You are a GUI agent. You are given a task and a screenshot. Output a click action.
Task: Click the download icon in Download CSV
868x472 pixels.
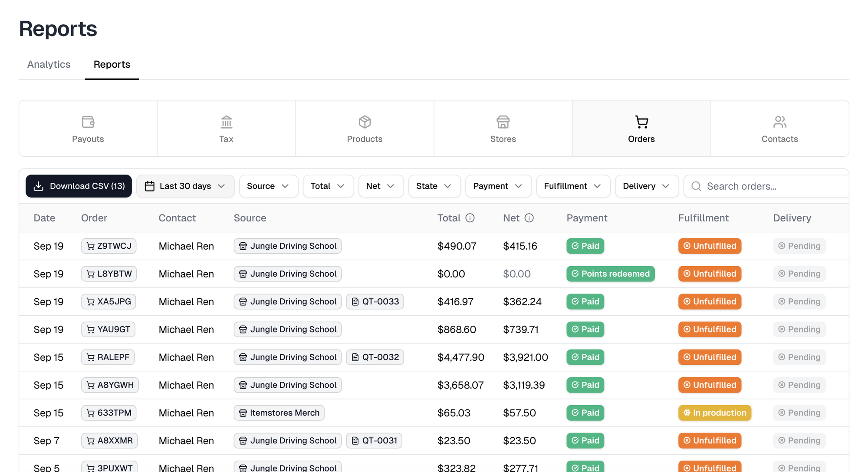[x=39, y=186]
